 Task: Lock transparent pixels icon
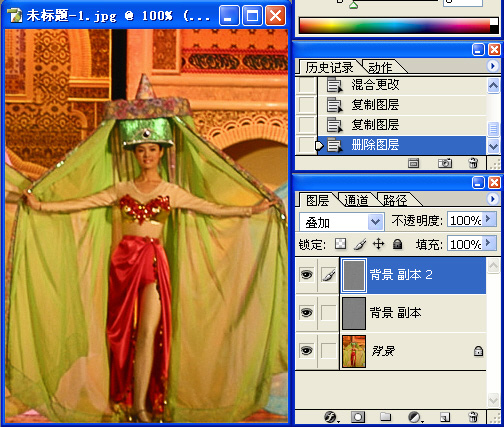click(x=340, y=244)
